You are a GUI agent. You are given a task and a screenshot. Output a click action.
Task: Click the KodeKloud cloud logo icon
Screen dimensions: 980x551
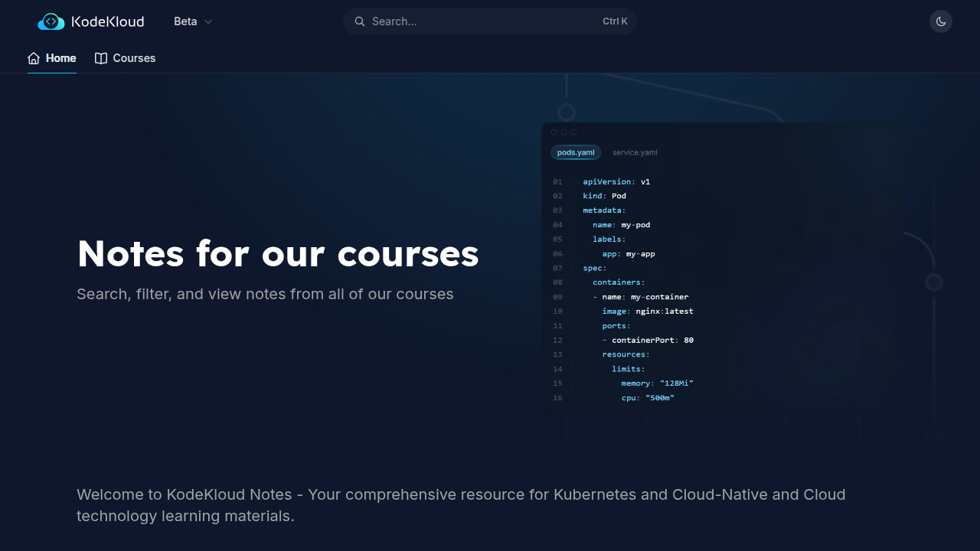51,21
